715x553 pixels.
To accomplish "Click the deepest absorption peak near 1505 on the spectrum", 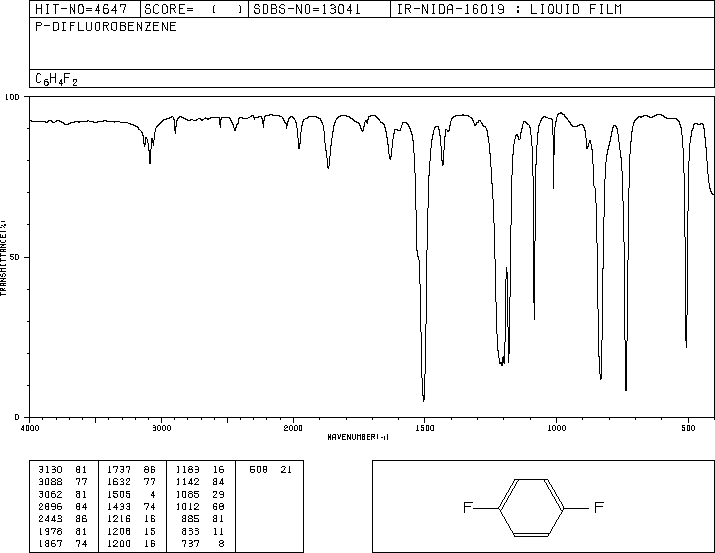I will [424, 399].
